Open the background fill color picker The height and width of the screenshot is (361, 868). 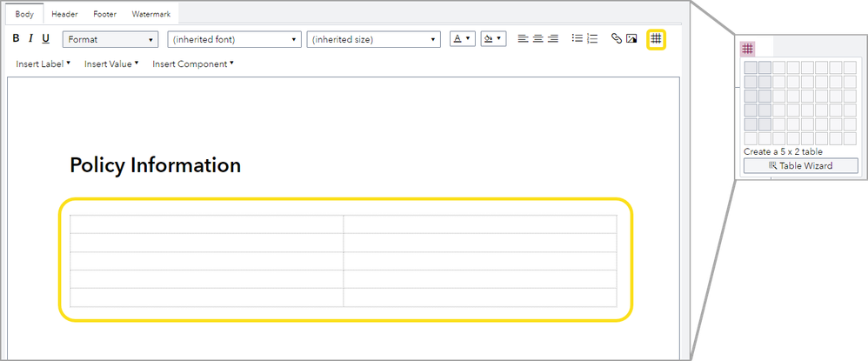click(x=493, y=39)
